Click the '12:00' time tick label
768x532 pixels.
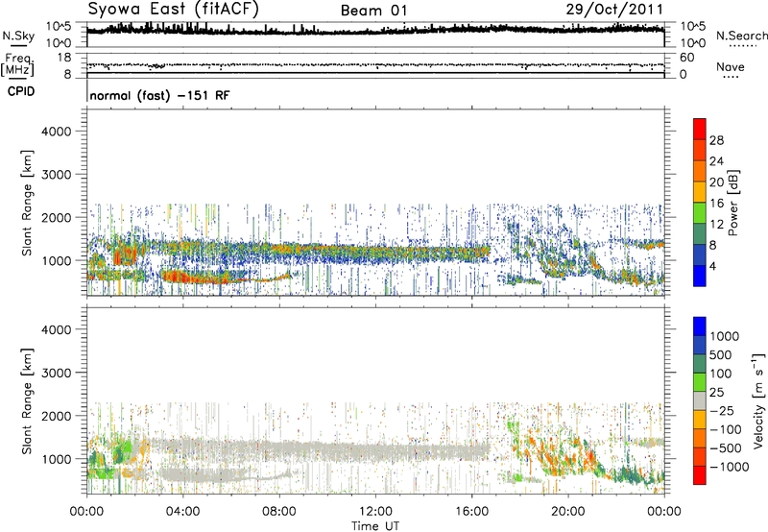375,512
